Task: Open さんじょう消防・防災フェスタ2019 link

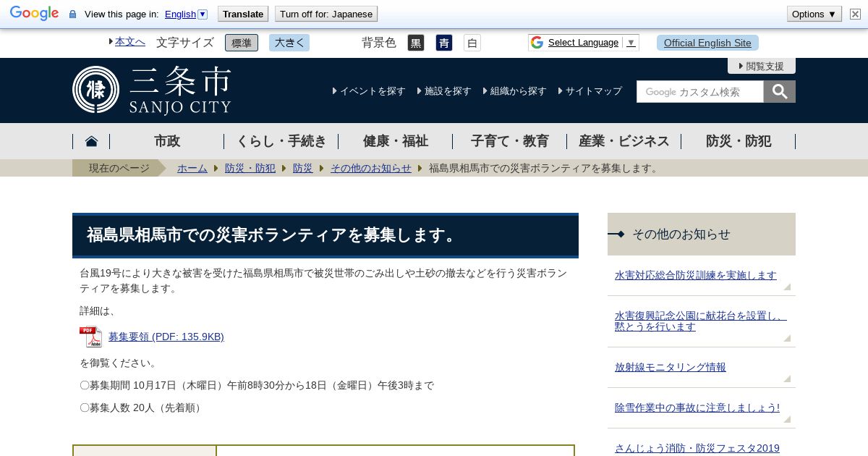Action: 697,448
